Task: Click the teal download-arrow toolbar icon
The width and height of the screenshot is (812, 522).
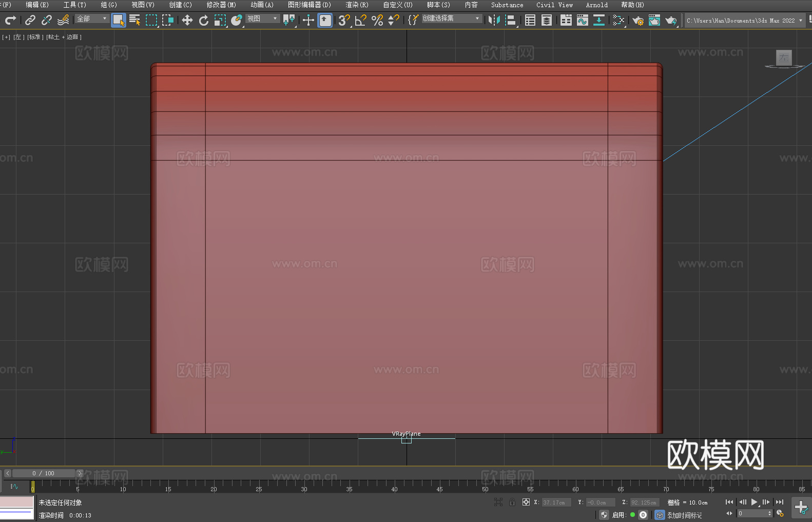Action: pyautogui.click(x=599, y=20)
